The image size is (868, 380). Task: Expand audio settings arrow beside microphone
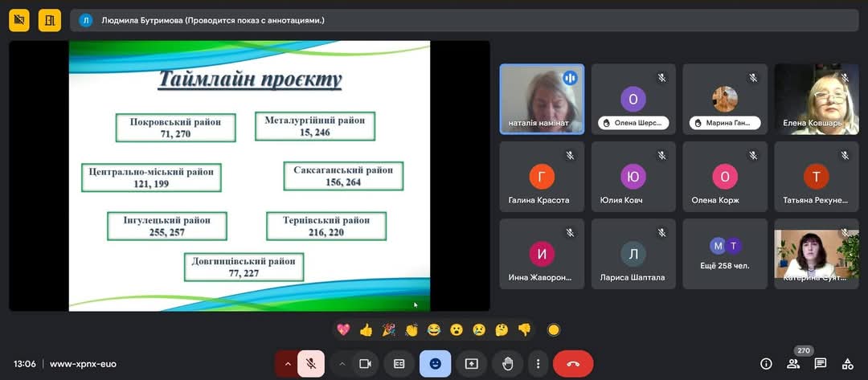(287, 364)
